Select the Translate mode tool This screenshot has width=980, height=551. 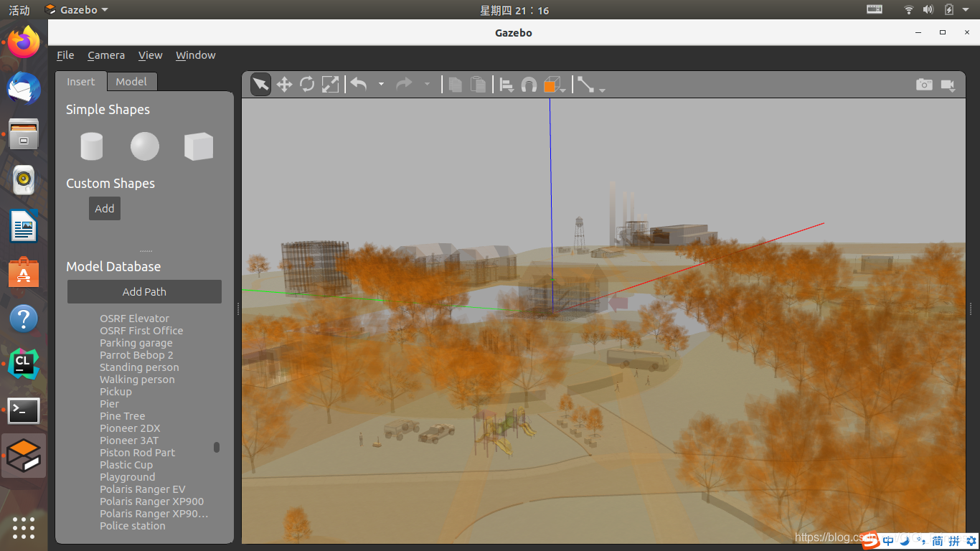(284, 85)
